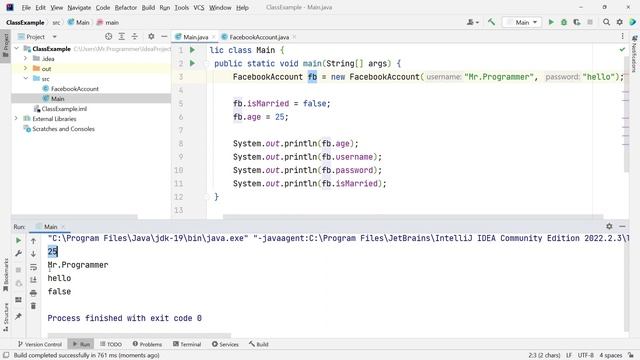Open Project panel options gear
Screen dimensions: 640x360
(151, 37)
